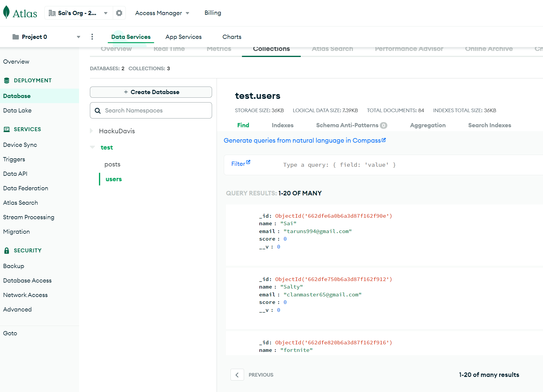Click the PREVIOUS pagination label
The width and height of the screenshot is (543, 392).
(261, 375)
